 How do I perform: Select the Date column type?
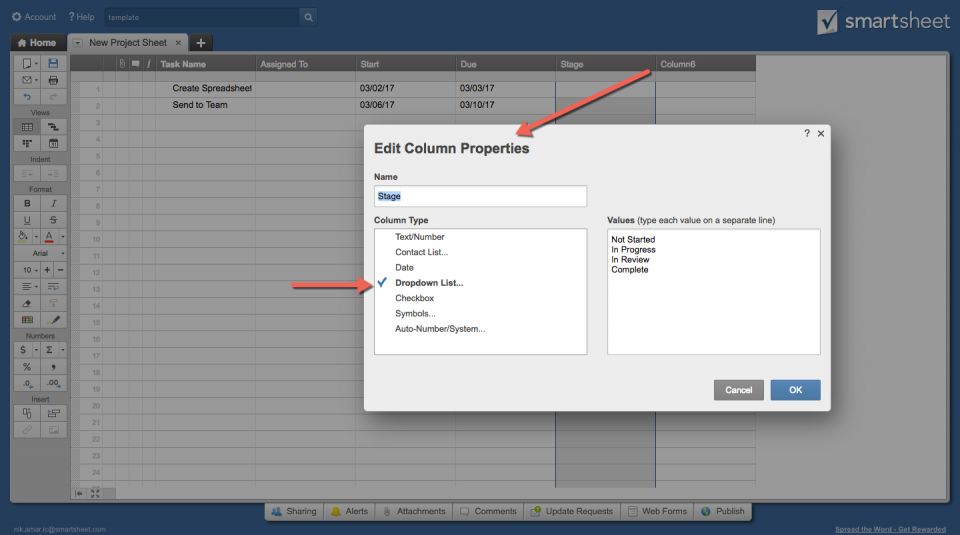point(404,268)
